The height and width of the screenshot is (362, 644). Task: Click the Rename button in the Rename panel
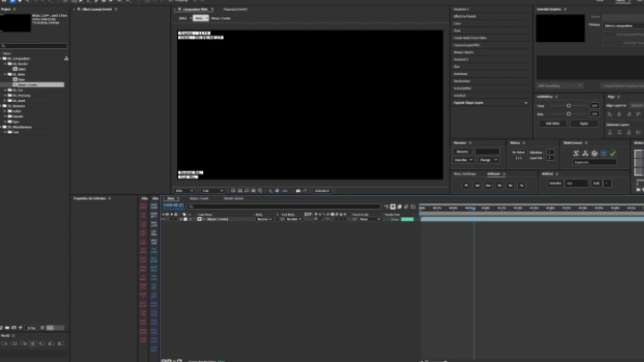click(462, 151)
